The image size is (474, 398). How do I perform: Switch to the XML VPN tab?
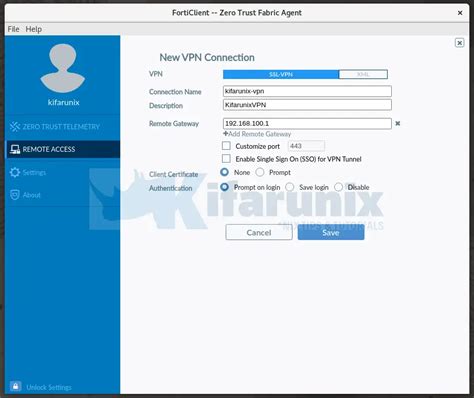tap(363, 74)
